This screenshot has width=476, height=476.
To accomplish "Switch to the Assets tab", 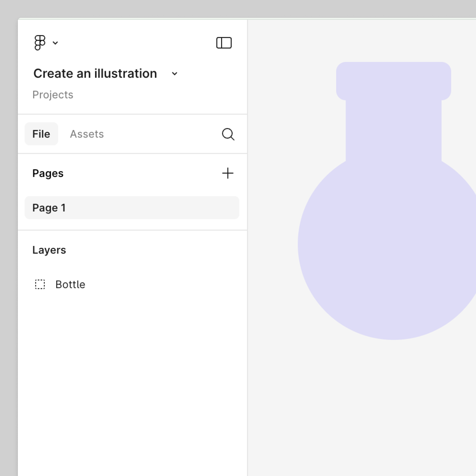I will tap(87, 134).
